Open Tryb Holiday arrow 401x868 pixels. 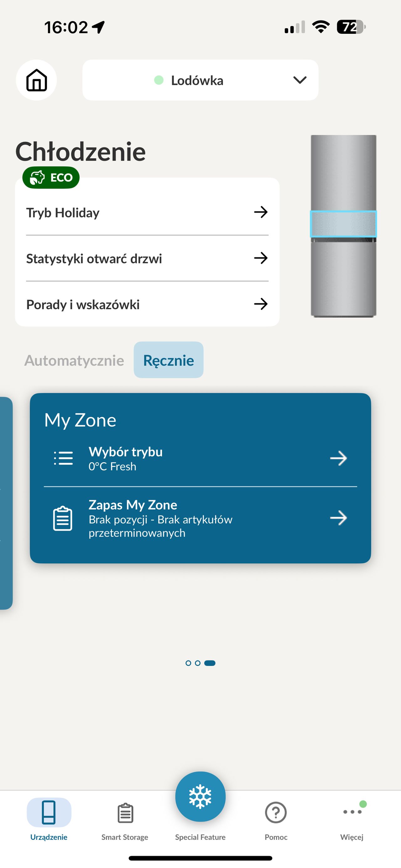[261, 212]
